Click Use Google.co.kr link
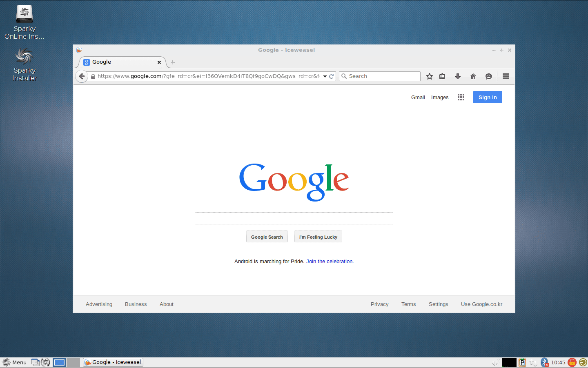This screenshot has width=588, height=368. [482, 304]
